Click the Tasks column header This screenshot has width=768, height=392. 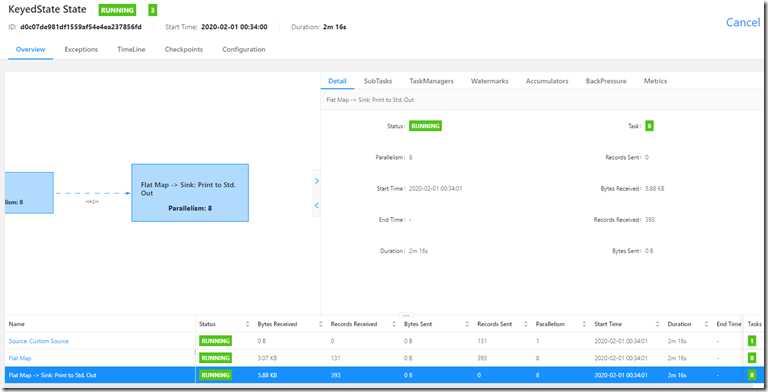(754, 324)
